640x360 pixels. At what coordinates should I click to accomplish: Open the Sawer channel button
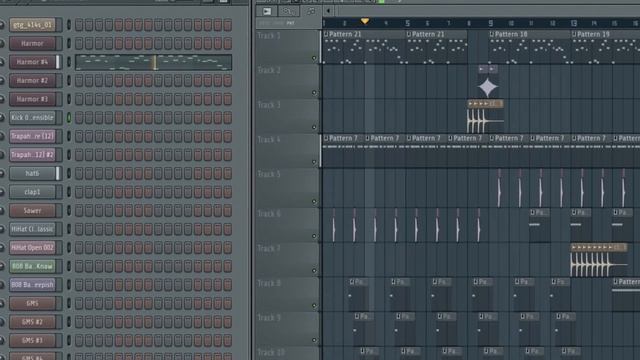(x=32, y=211)
